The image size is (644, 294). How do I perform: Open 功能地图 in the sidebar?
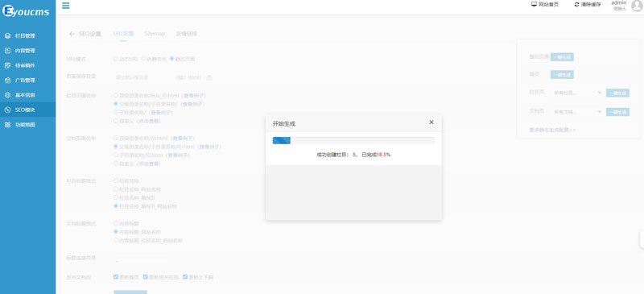pyautogui.click(x=27, y=125)
